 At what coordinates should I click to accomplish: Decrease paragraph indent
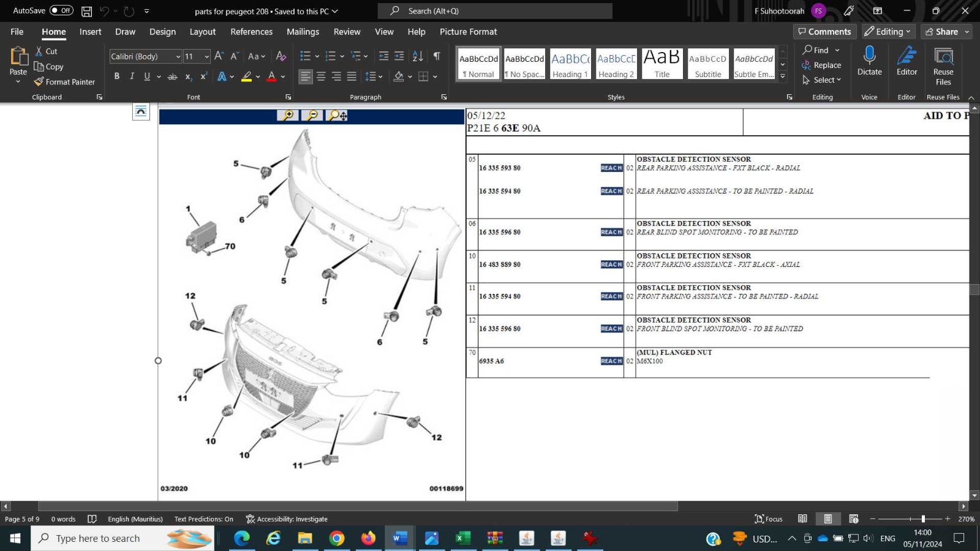coord(384,56)
